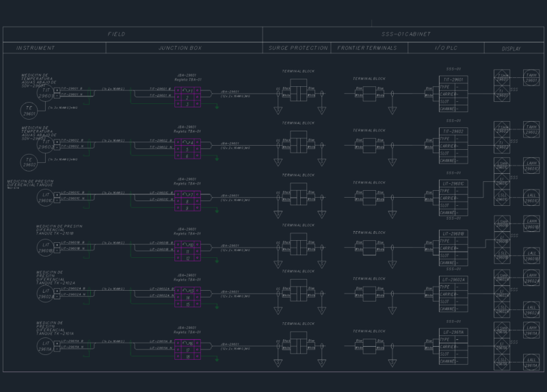Select the TIT 29602 instrument bubble
The width and height of the screenshot is (547, 392).
[46, 144]
